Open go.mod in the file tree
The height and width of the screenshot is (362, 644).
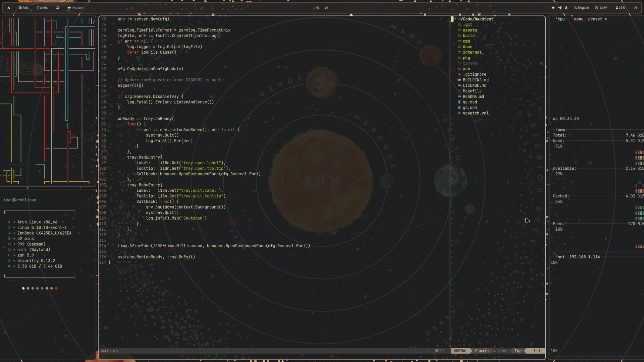pyautogui.click(x=470, y=102)
